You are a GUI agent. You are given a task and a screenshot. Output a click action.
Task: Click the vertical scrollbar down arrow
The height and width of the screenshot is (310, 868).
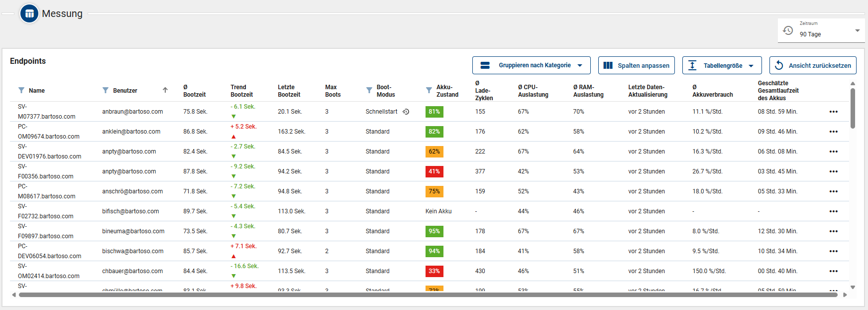853,287
